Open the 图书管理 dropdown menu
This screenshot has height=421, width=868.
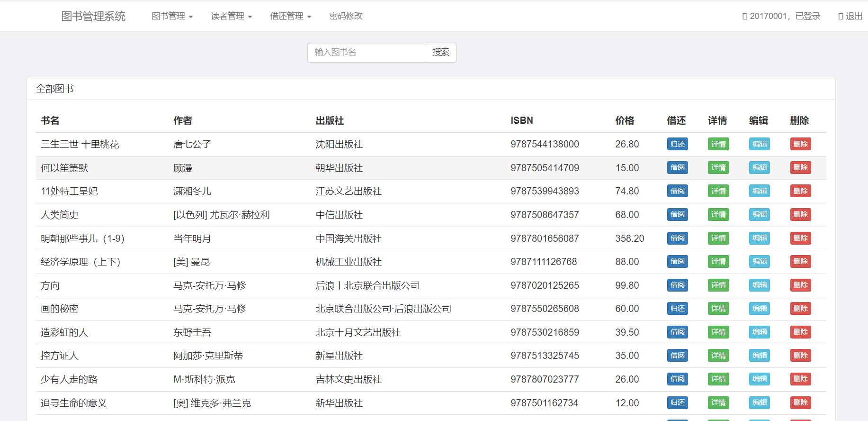coord(172,16)
